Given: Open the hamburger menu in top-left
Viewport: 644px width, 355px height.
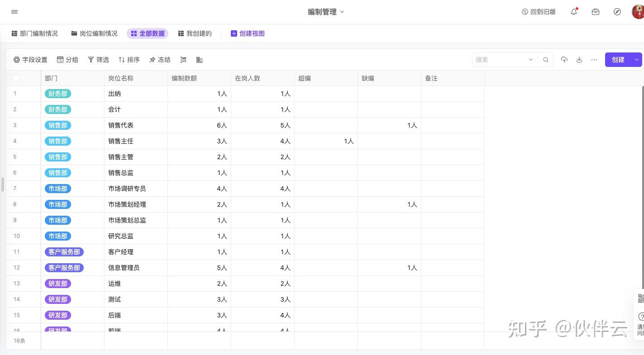Looking at the screenshot, I should point(14,12).
